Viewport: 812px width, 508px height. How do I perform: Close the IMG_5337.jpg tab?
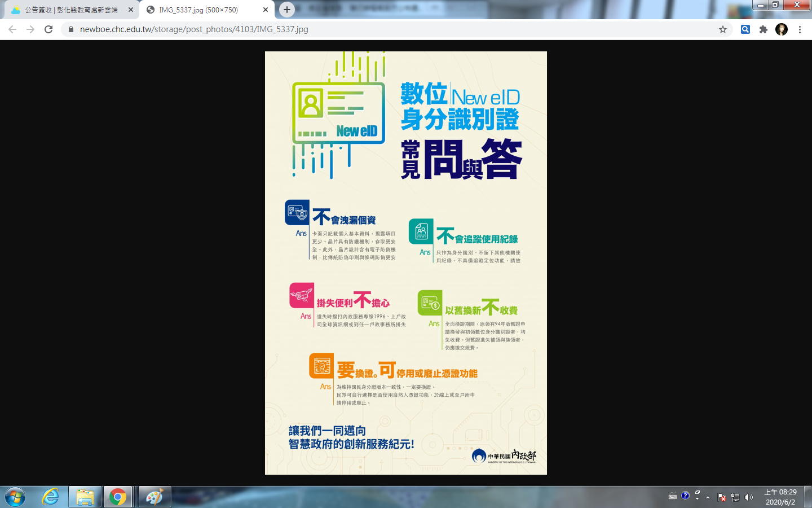click(x=266, y=10)
